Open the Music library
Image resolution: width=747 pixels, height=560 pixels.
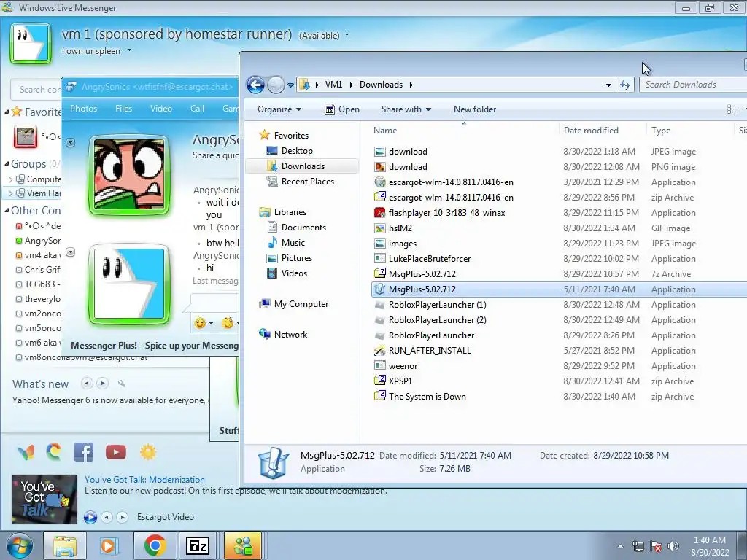pos(293,242)
